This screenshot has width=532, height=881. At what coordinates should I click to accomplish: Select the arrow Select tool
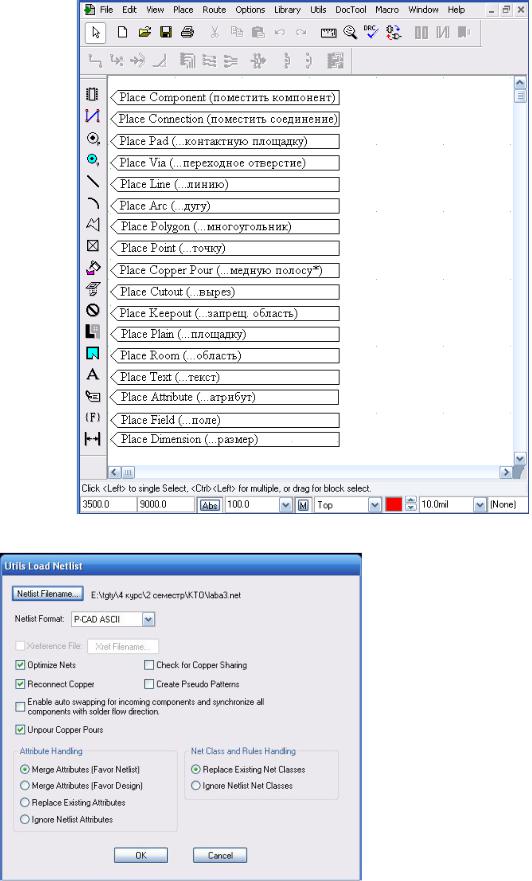click(x=95, y=33)
